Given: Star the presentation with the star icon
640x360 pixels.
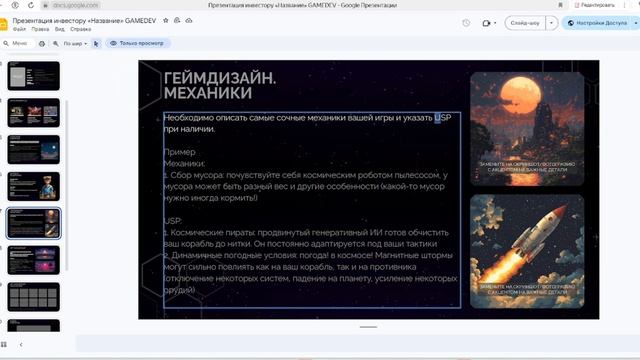Looking at the screenshot, I should [166, 20].
